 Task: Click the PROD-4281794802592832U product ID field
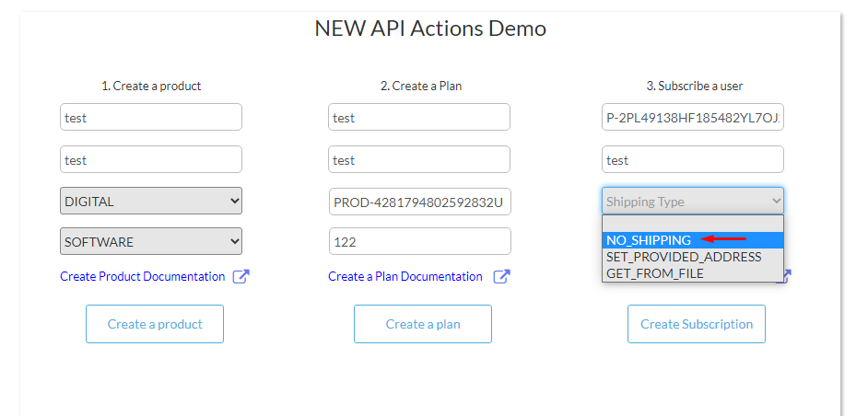[x=419, y=202]
